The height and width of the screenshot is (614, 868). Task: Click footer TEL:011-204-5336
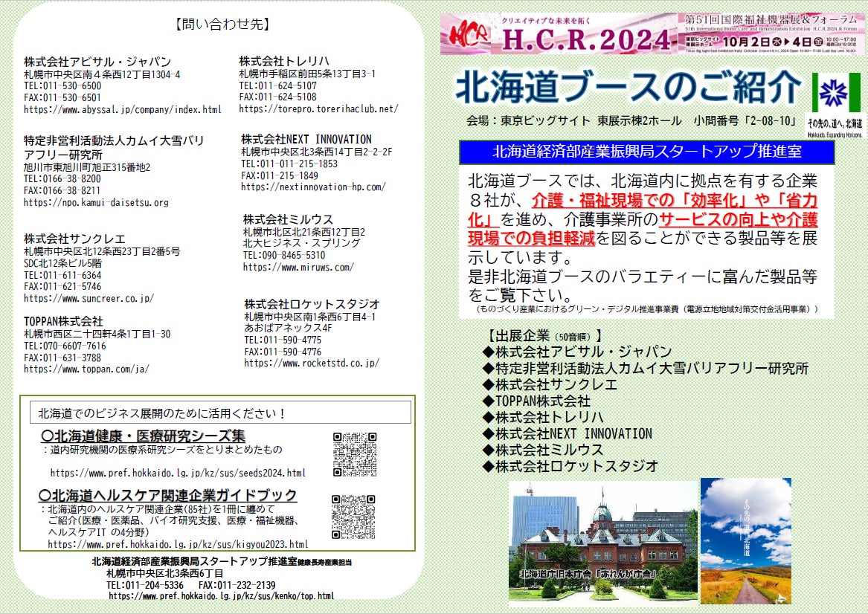click(x=145, y=585)
